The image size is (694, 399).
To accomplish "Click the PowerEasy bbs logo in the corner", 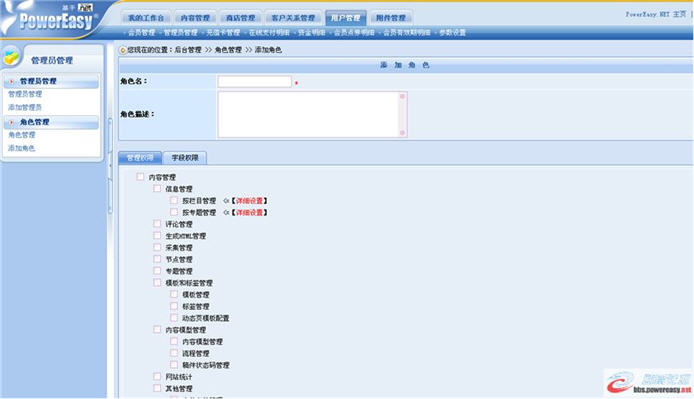I will click(648, 383).
